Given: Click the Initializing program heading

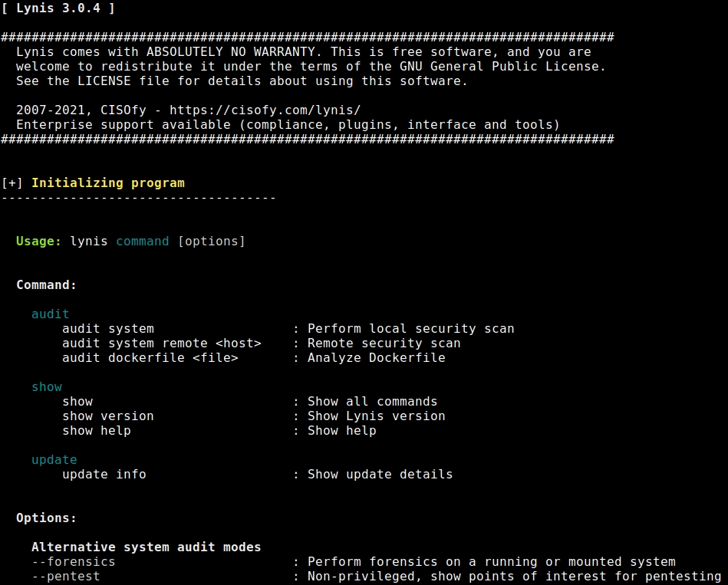Looking at the screenshot, I should click(107, 183).
